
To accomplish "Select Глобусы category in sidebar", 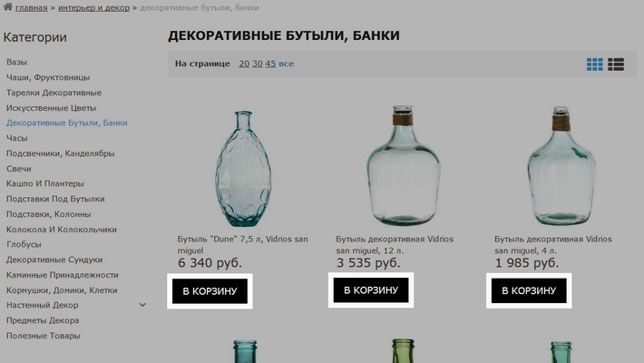I will pos(24,244).
